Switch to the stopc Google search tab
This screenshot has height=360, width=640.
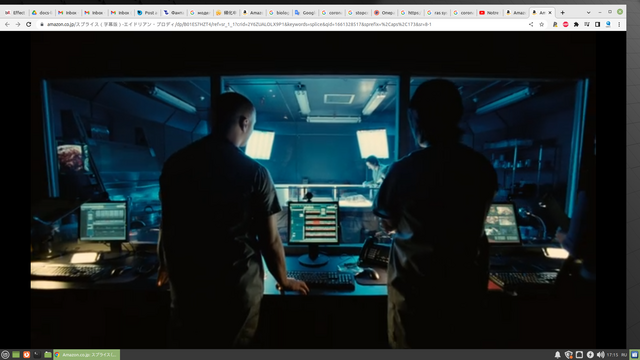tap(358, 13)
